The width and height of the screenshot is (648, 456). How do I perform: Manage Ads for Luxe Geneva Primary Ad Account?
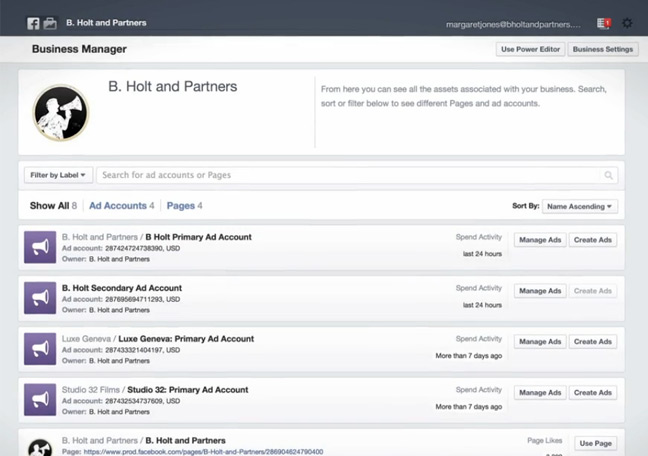(540, 341)
